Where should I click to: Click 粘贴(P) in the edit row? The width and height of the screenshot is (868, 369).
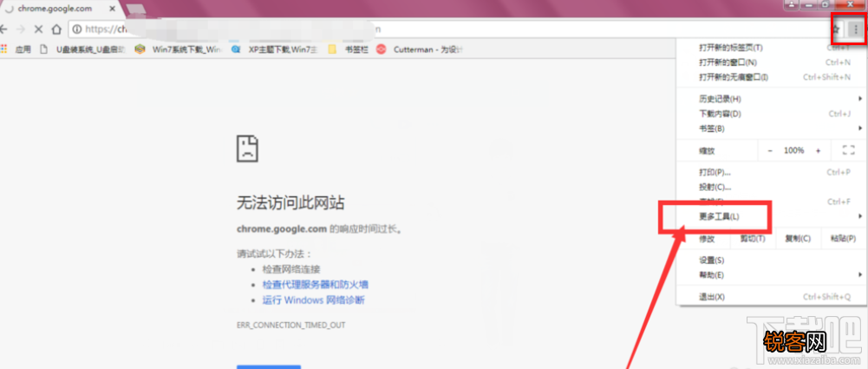point(842,239)
